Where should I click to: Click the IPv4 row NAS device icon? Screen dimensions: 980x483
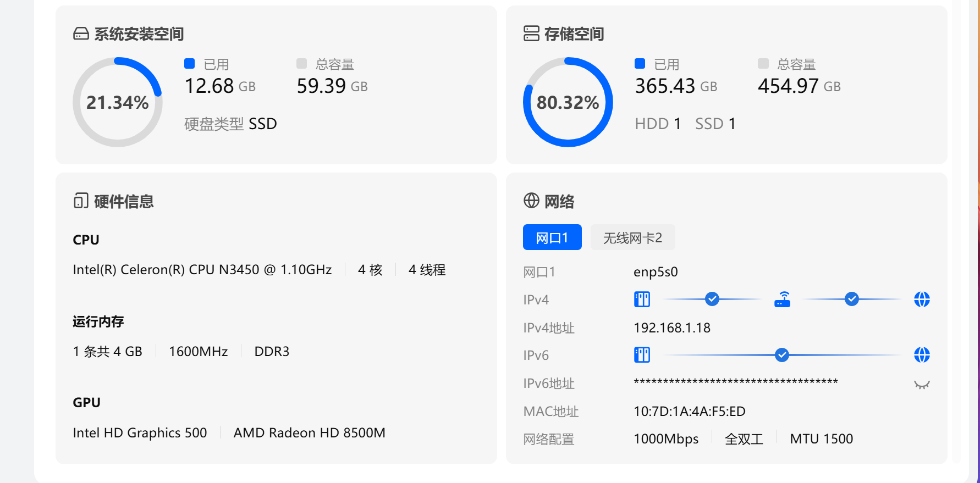click(x=642, y=299)
